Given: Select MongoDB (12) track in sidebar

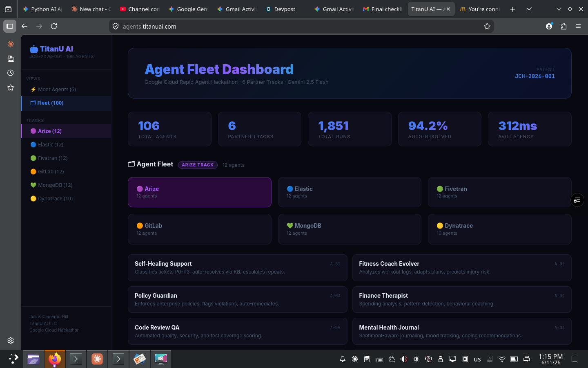Looking at the screenshot, I should tap(66, 185).
